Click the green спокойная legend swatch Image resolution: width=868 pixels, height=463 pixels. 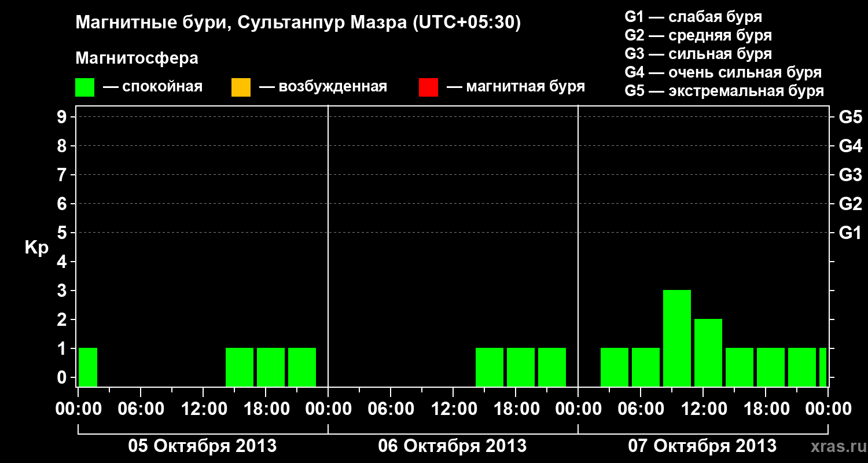[85, 87]
